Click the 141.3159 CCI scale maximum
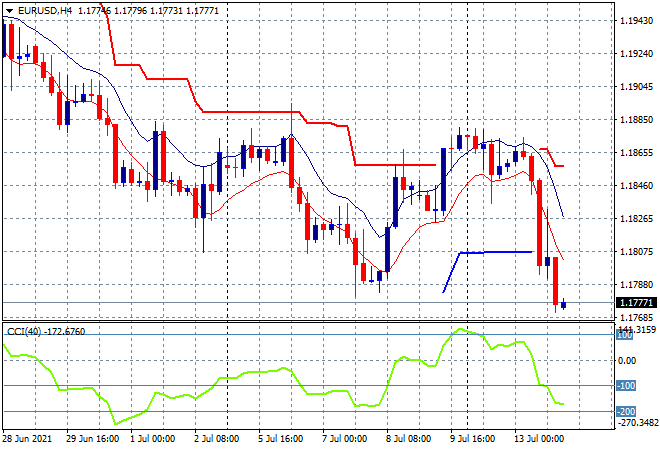The width and height of the screenshot is (660, 450). (x=638, y=329)
